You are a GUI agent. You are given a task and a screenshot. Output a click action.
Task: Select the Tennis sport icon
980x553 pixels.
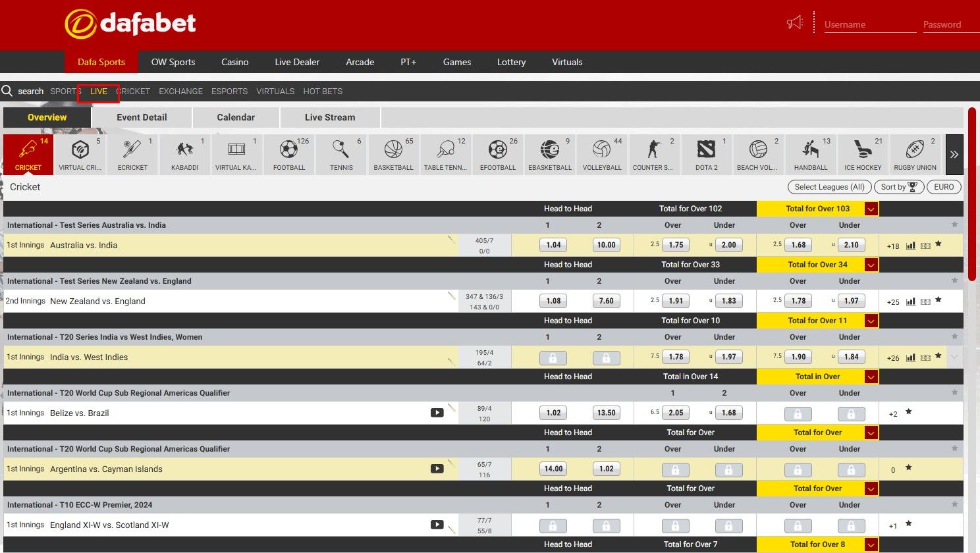pyautogui.click(x=341, y=154)
